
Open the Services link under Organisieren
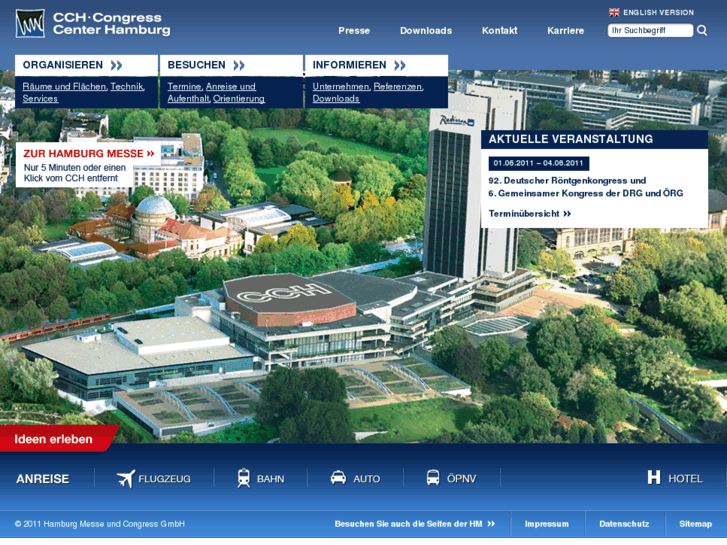tap(40, 99)
